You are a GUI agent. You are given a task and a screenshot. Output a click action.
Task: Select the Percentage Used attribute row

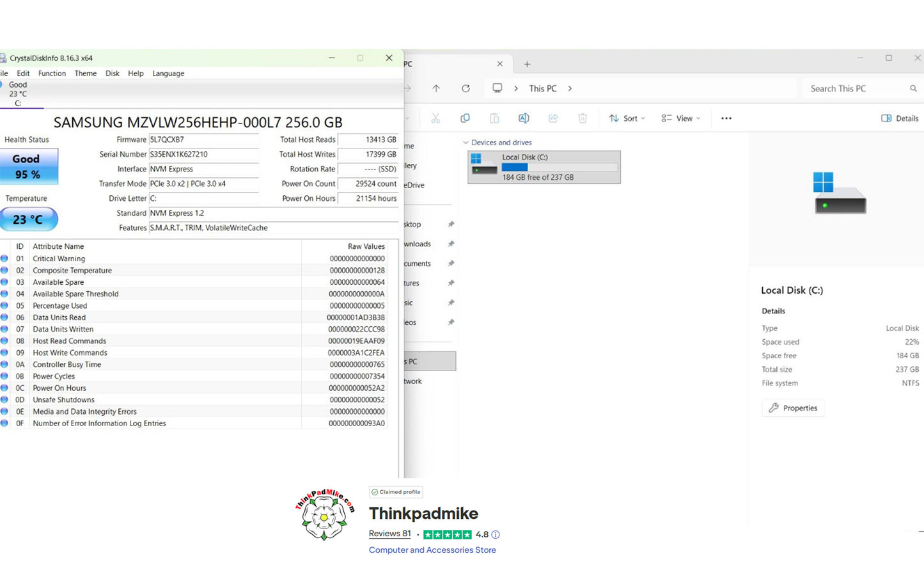coord(194,306)
